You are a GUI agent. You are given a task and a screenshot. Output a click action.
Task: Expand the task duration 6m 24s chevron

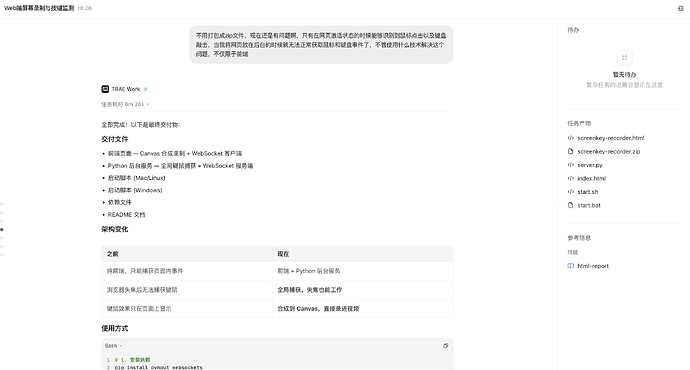click(x=147, y=104)
